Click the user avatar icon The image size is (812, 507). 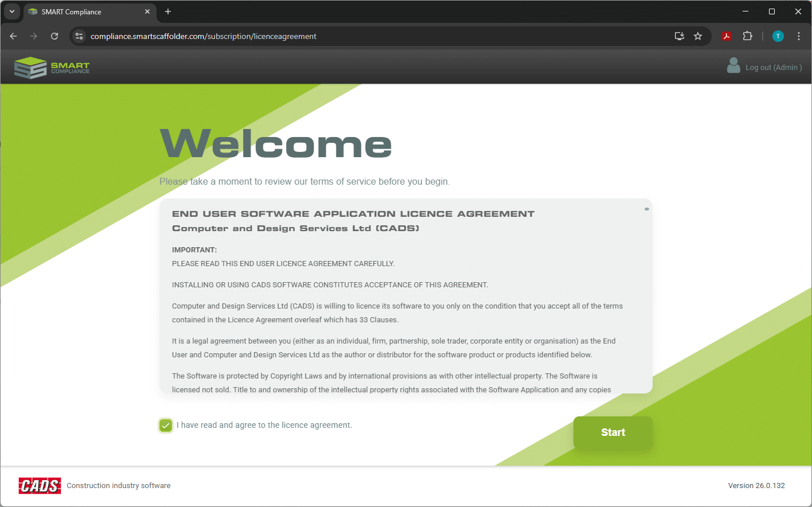point(733,66)
